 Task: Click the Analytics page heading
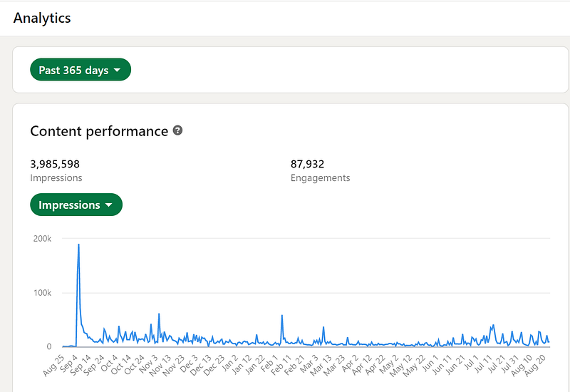pyautogui.click(x=42, y=18)
